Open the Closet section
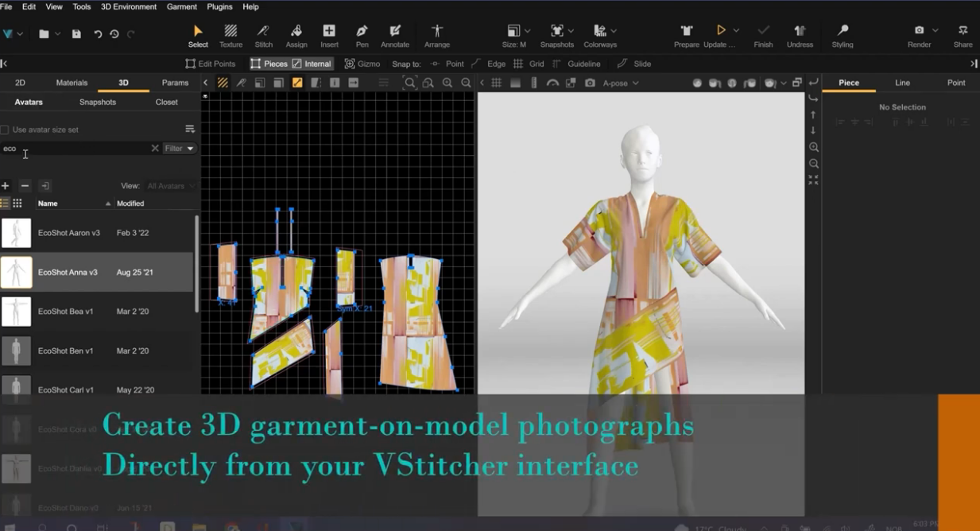Screen dimensions: 980x531 pos(166,102)
